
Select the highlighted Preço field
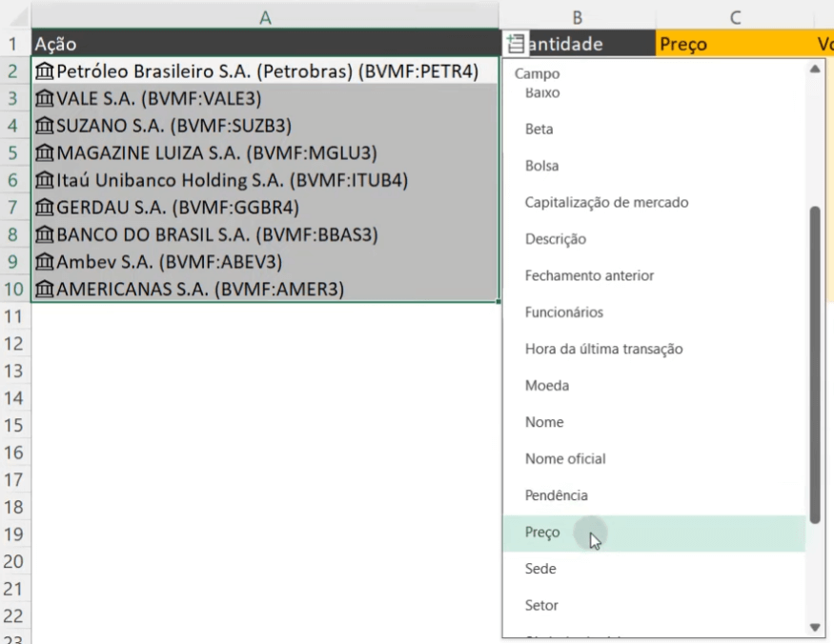tap(654, 533)
